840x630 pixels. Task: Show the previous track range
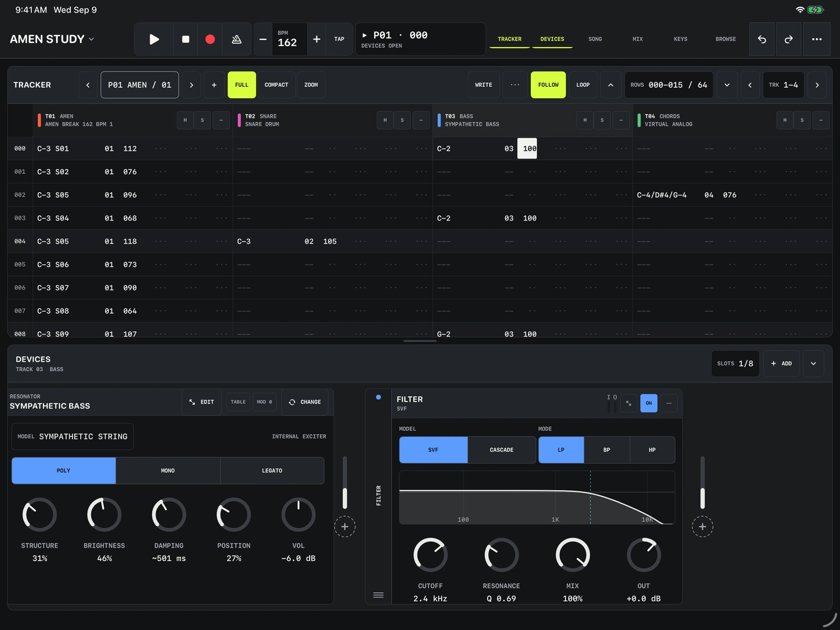pyautogui.click(x=750, y=85)
